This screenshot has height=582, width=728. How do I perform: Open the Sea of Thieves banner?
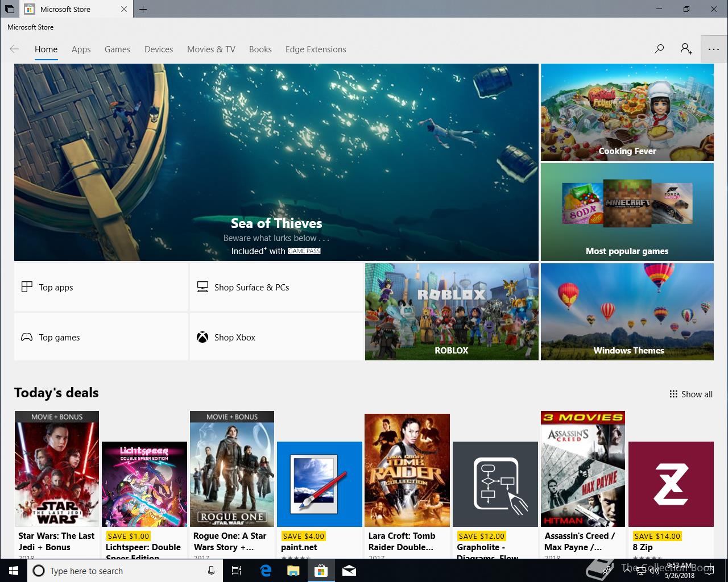(276, 162)
